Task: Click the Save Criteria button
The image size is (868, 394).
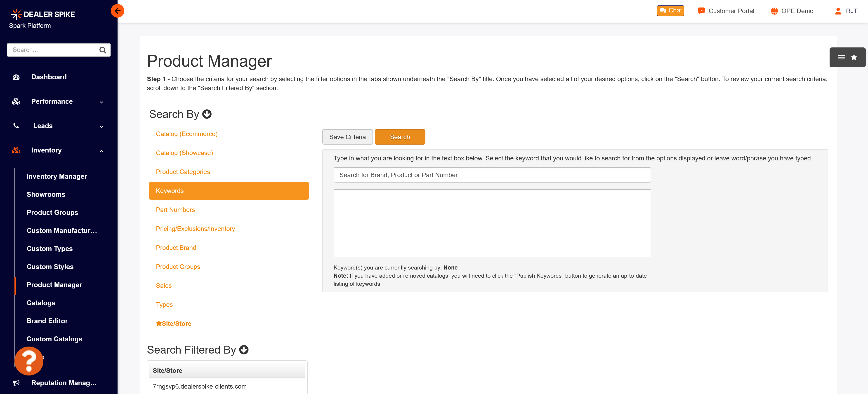Action: click(x=347, y=137)
